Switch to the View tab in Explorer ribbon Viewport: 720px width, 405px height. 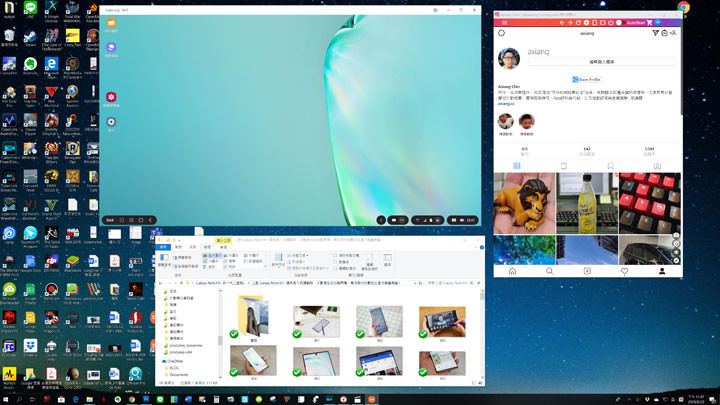coord(207,247)
